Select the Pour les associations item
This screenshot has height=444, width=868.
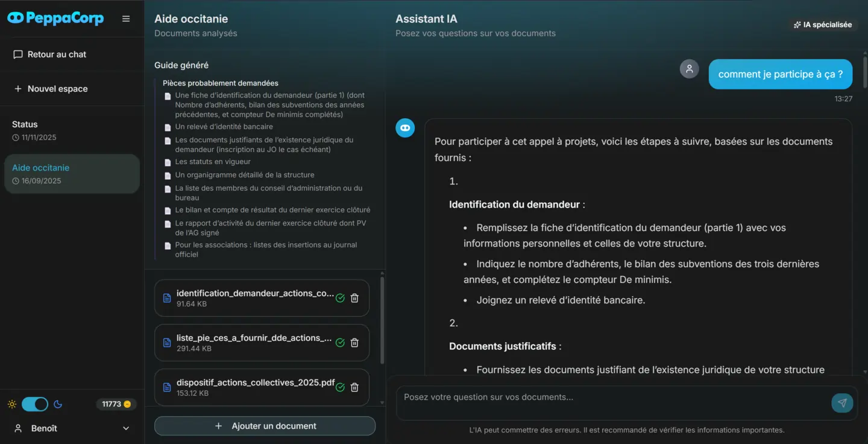point(266,250)
